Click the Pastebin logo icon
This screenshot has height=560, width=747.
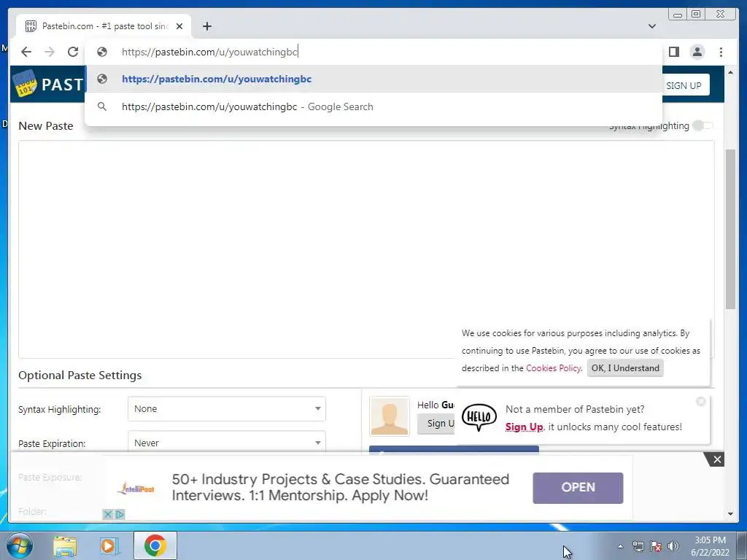click(x=24, y=83)
